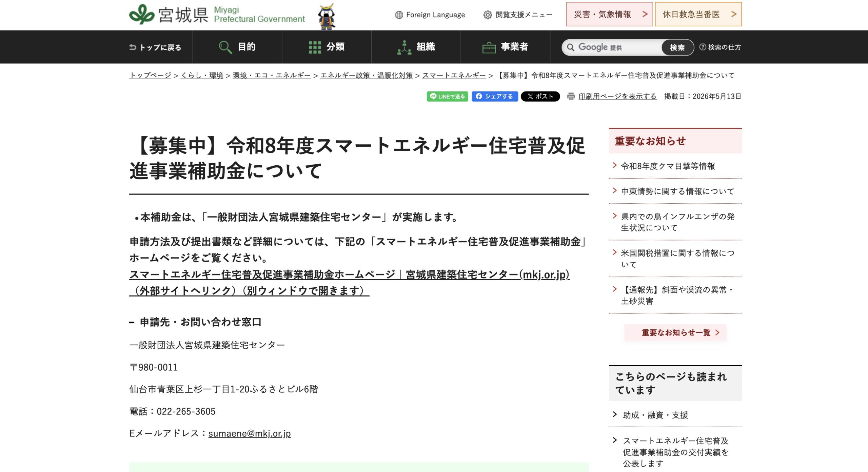This screenshot has width=868, height=472.
Task: Open くらし・環境 breadcrumb link
Action: tap(202, 75)
